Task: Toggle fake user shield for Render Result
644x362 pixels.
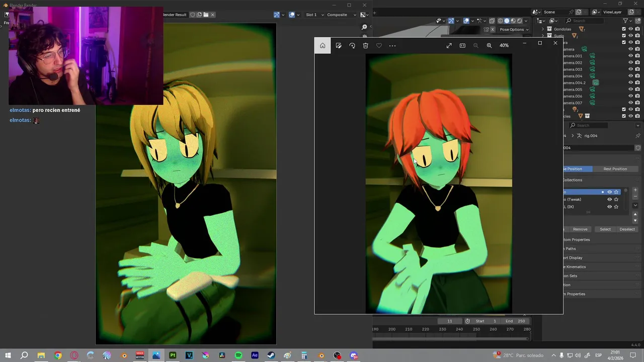Action: tap(193, 15)
